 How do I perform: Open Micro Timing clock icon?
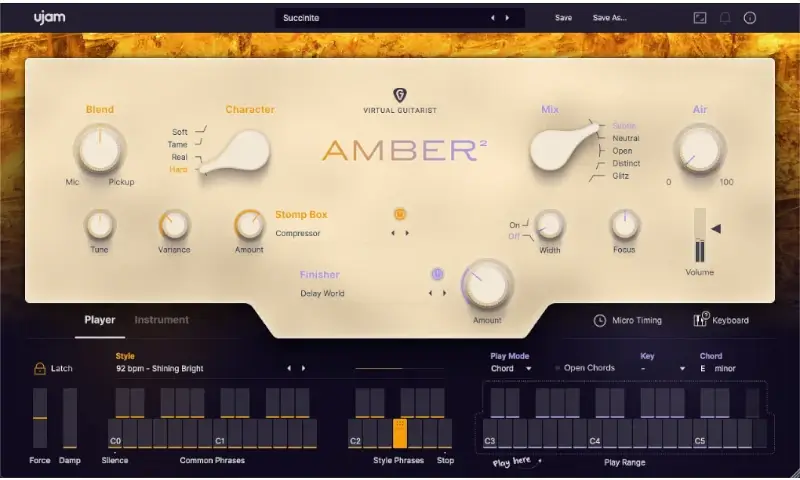point(600,320)
